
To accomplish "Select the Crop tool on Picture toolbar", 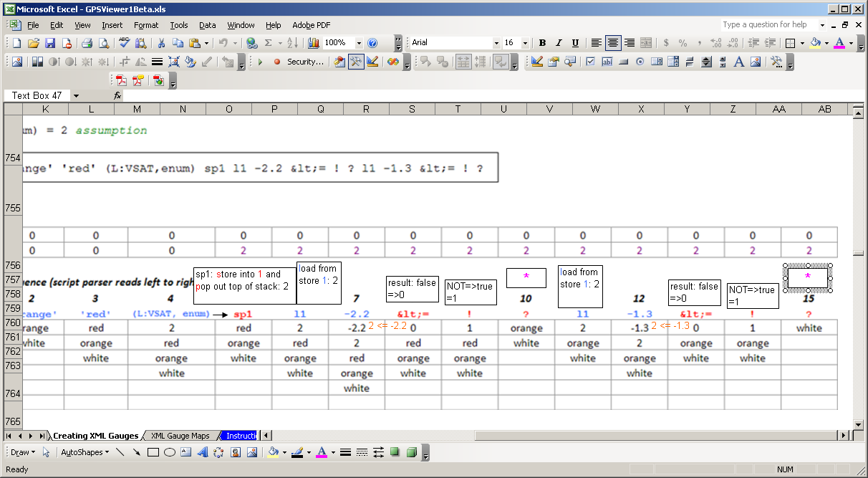I will click(x=125, y=62).
